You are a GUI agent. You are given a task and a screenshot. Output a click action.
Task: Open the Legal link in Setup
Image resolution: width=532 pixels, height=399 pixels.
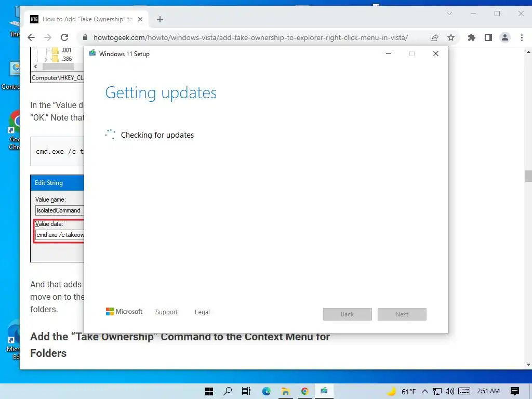[x=202, y=312]
